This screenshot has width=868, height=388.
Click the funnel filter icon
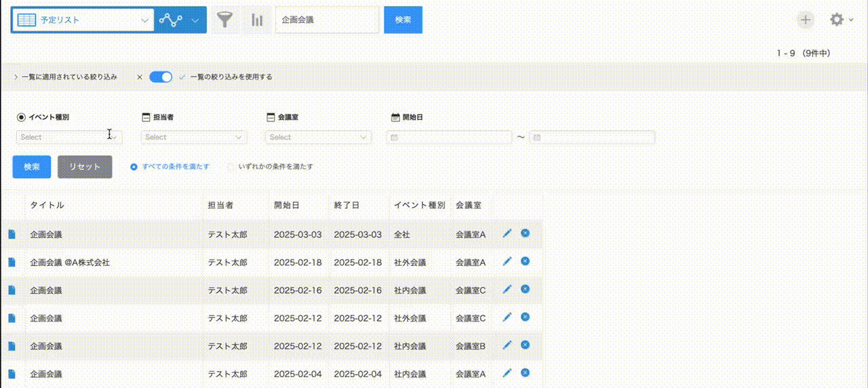pyautogui.click(x=224, y=20)
